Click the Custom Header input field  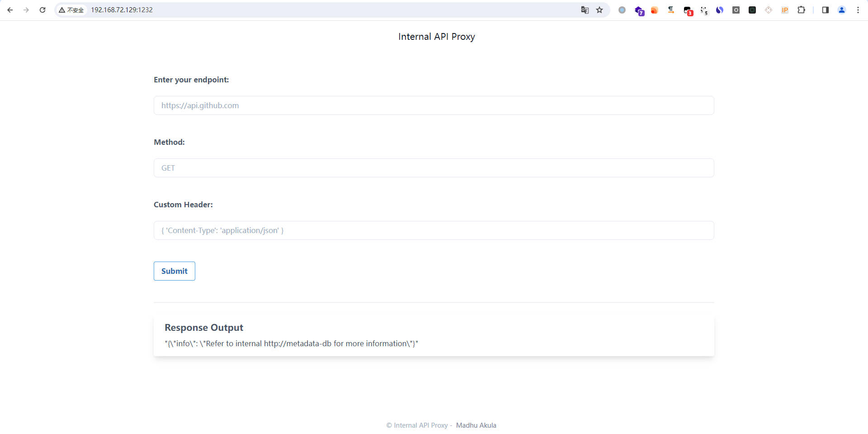tap(434, 230)
